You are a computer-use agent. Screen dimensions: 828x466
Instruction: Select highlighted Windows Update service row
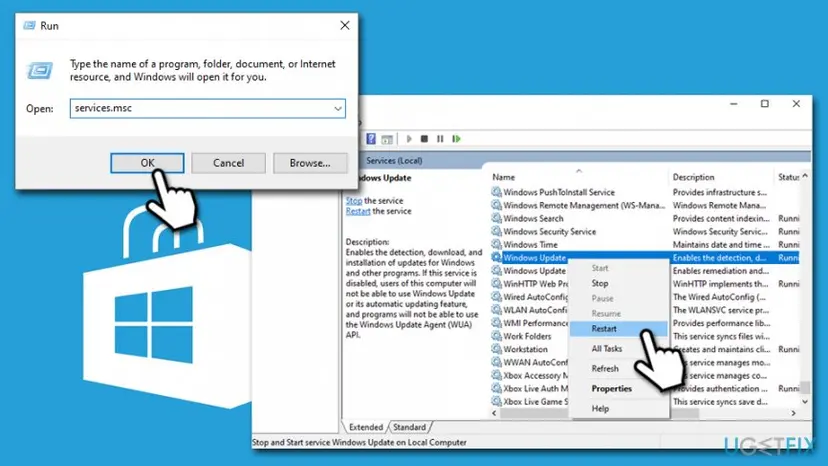pyautogui.click(x=644, y=258)
